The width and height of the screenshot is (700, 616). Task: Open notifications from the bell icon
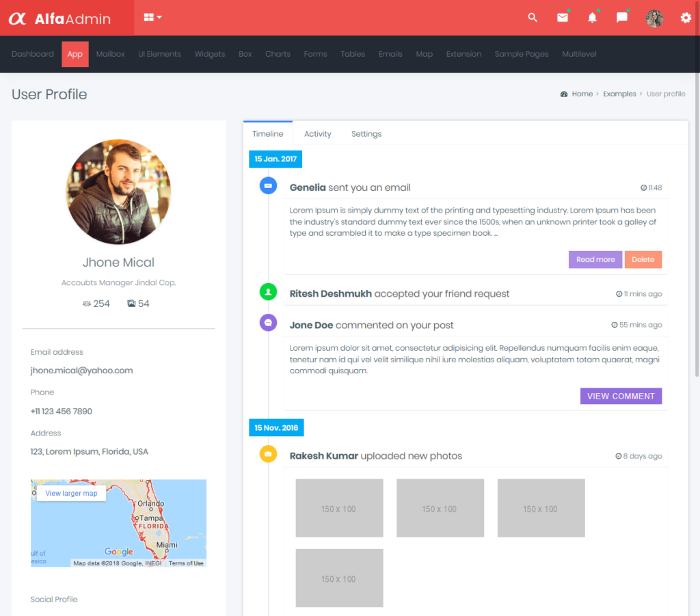tap(592, 18)
